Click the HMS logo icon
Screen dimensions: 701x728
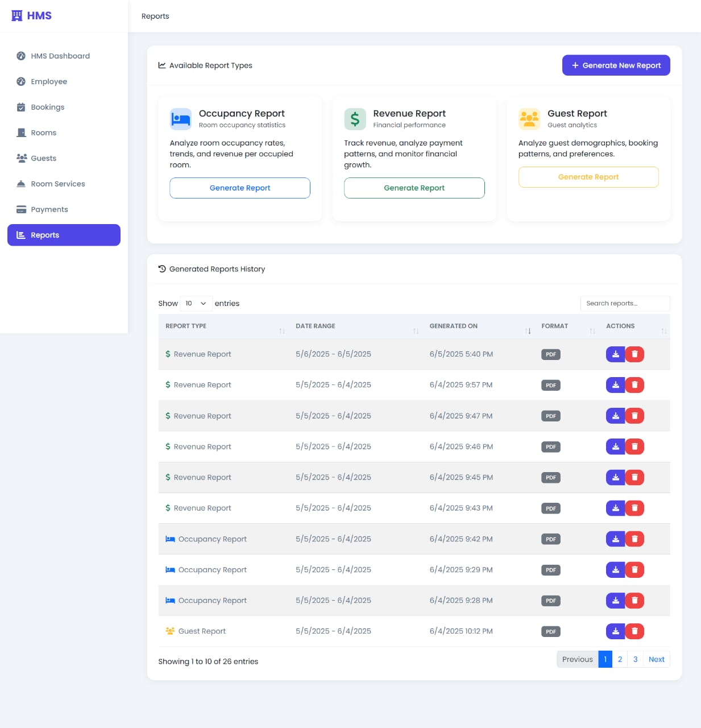pos(17,15)
